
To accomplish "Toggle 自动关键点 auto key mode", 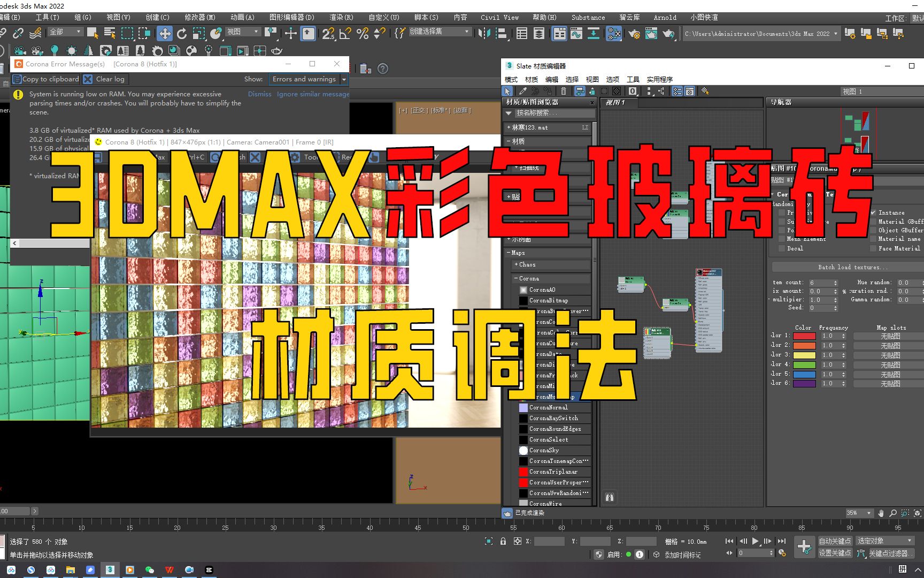I will coord(836,541).
